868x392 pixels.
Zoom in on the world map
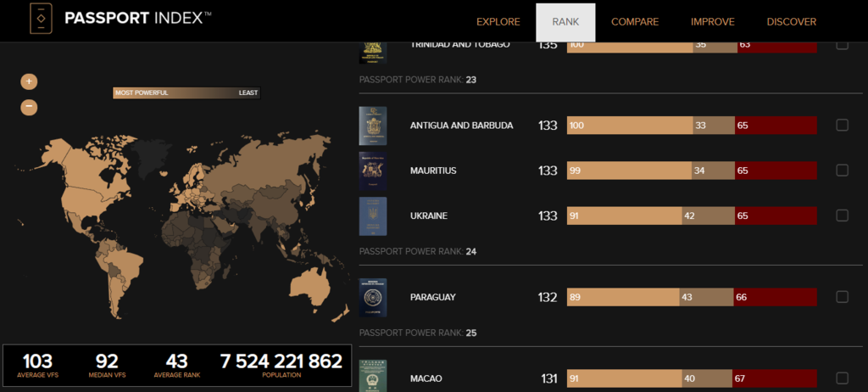(x=29, y=81)
